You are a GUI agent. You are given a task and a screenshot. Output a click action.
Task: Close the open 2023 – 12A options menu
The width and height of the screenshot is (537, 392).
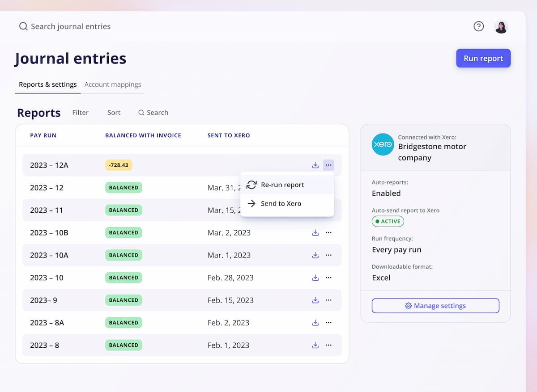click(x=328, y=165)
